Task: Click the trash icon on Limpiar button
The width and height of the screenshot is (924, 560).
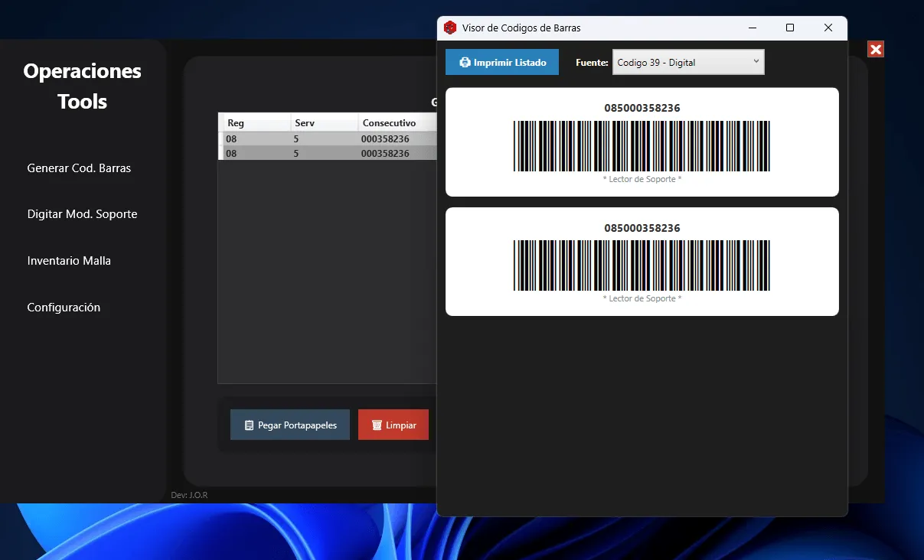Action: pos(377,425)
